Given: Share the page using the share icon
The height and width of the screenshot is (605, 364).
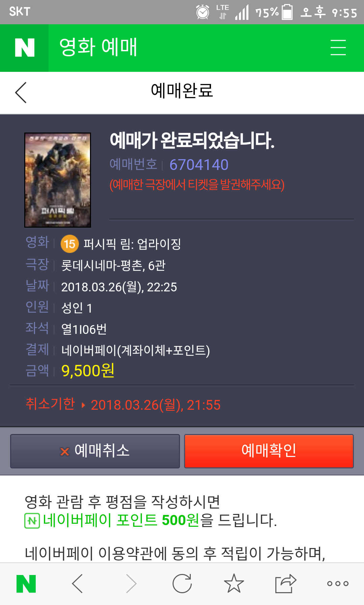Looking at the screenshot, I should click(x=285, y=583).
